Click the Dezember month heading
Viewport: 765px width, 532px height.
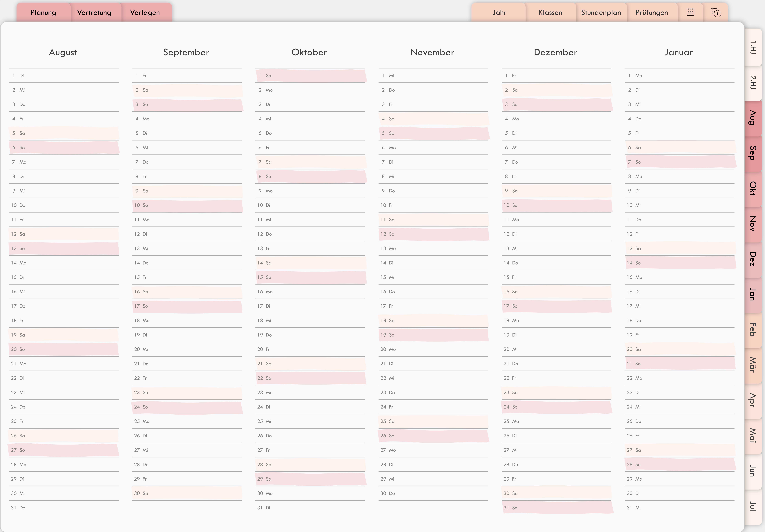point(555,52)
